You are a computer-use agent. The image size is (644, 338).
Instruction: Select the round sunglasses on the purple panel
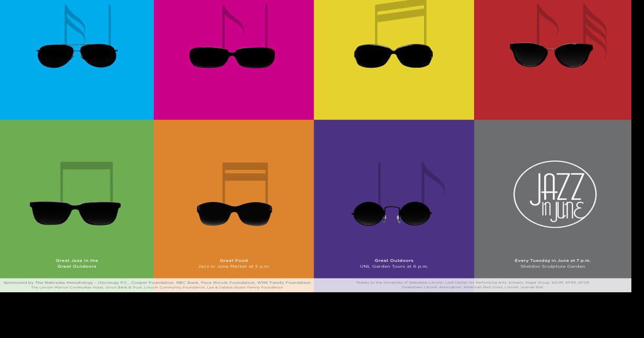coord(392,214)
